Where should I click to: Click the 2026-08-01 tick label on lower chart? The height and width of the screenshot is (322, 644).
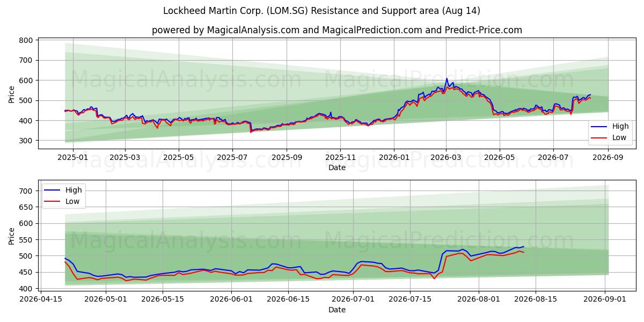[x=479, y=299]
